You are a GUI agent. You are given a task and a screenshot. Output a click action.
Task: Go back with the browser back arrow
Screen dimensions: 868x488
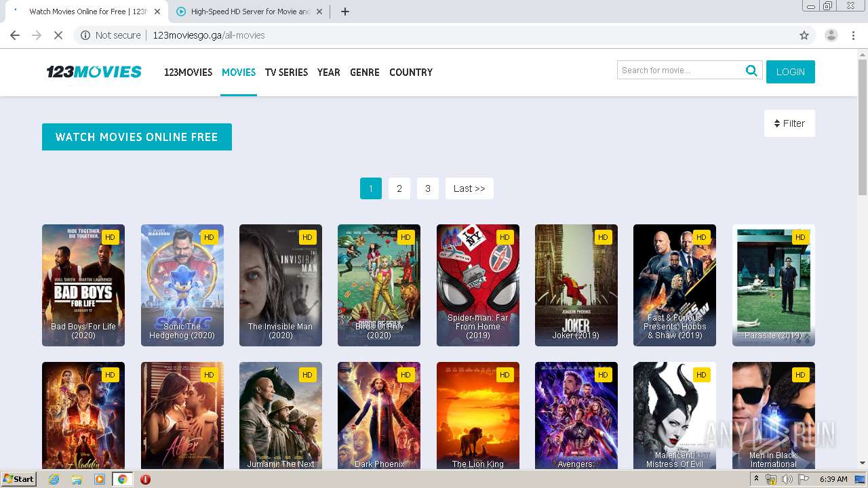pos(15,35)
